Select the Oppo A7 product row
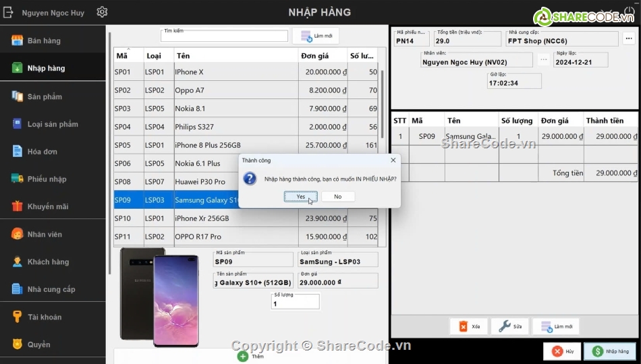 [246, 90]
